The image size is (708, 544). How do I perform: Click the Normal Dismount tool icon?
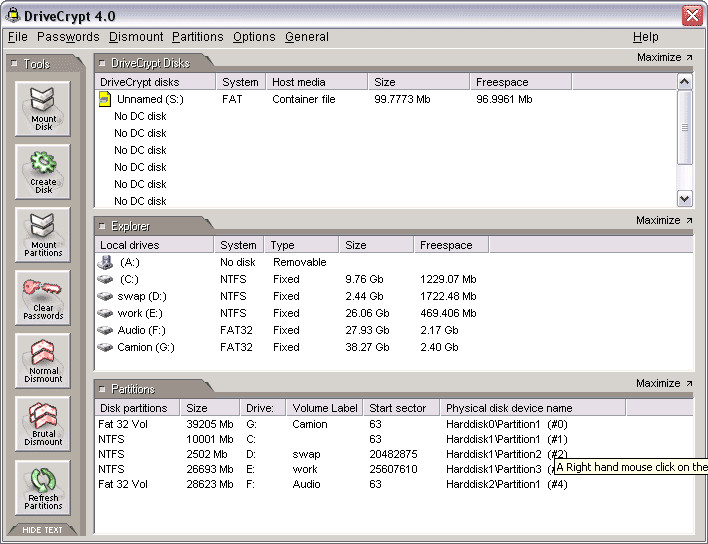click(x=42, y=361)
